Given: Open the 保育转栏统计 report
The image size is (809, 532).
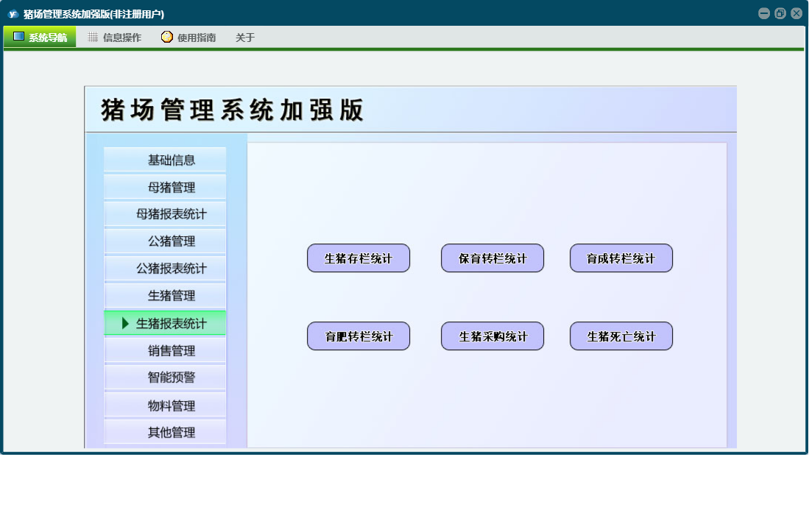Looking at the screenshot, I should click(x=492, y=258).
